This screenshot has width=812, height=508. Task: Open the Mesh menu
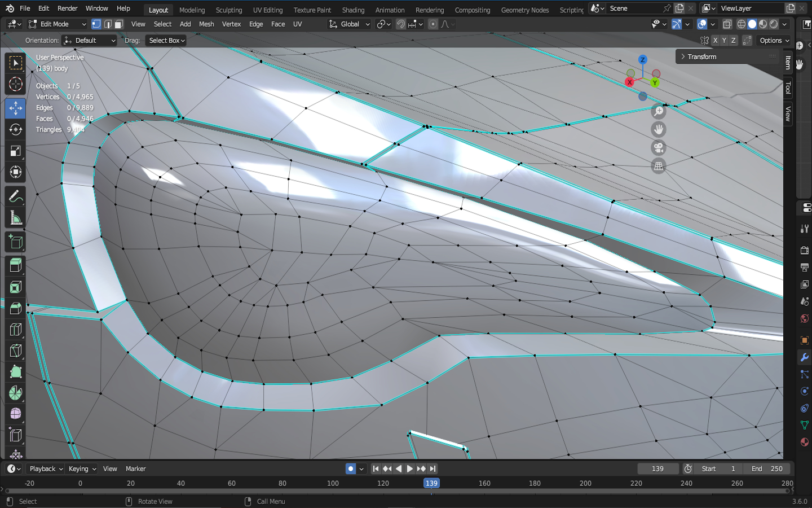tap(206, 24)
